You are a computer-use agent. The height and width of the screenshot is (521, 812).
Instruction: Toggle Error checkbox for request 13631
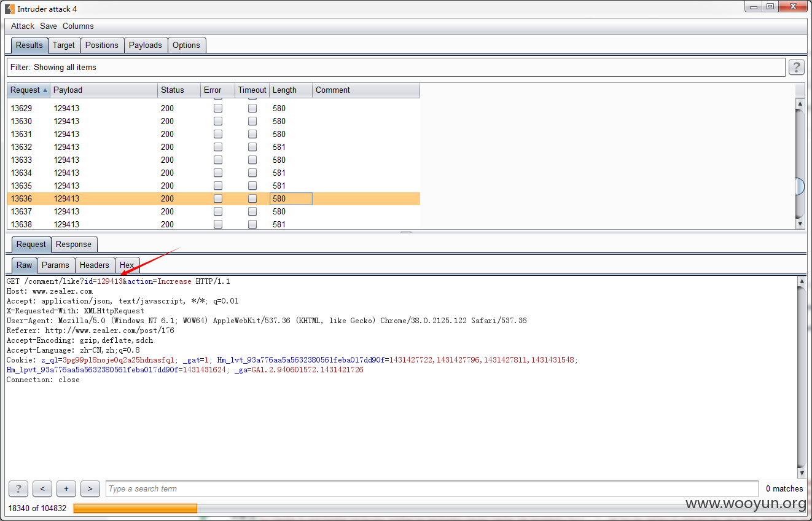point(218,134)
